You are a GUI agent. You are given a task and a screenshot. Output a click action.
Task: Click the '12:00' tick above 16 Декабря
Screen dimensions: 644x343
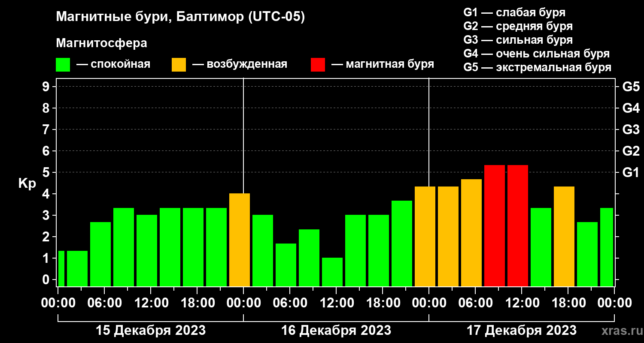[x=336, y=303]
